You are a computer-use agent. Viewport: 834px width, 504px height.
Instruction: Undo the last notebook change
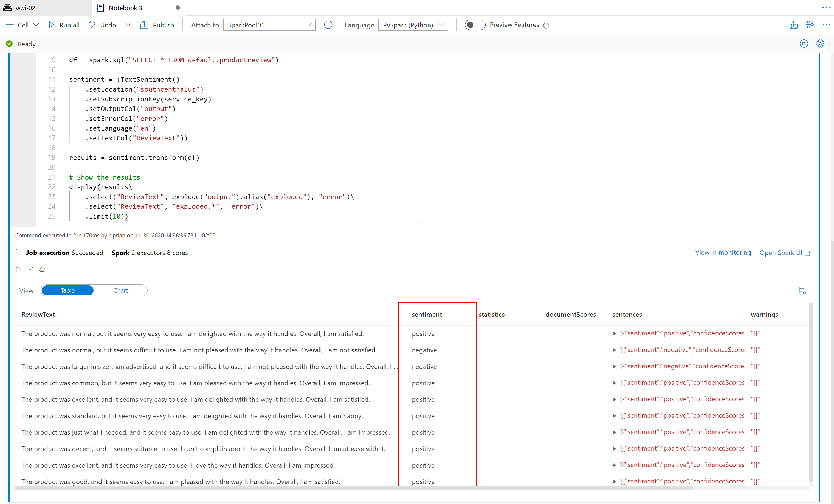103,25
